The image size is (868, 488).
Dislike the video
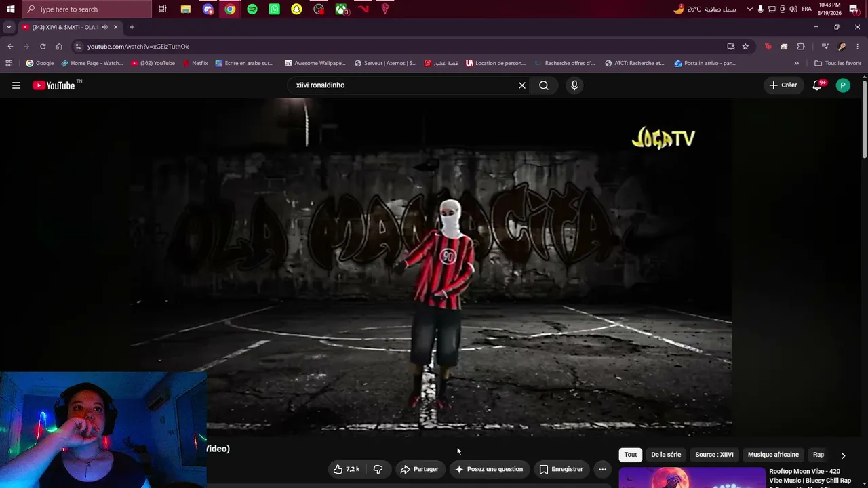(x=378, y=469)
